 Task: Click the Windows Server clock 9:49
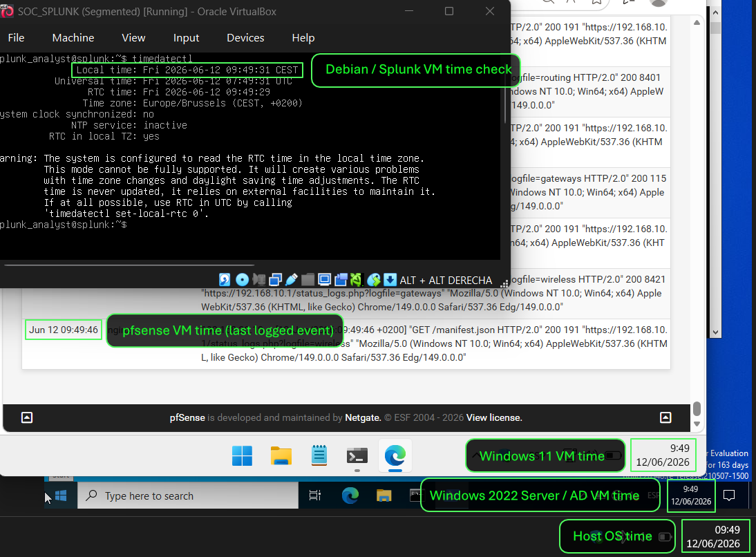tap(691, 495)
